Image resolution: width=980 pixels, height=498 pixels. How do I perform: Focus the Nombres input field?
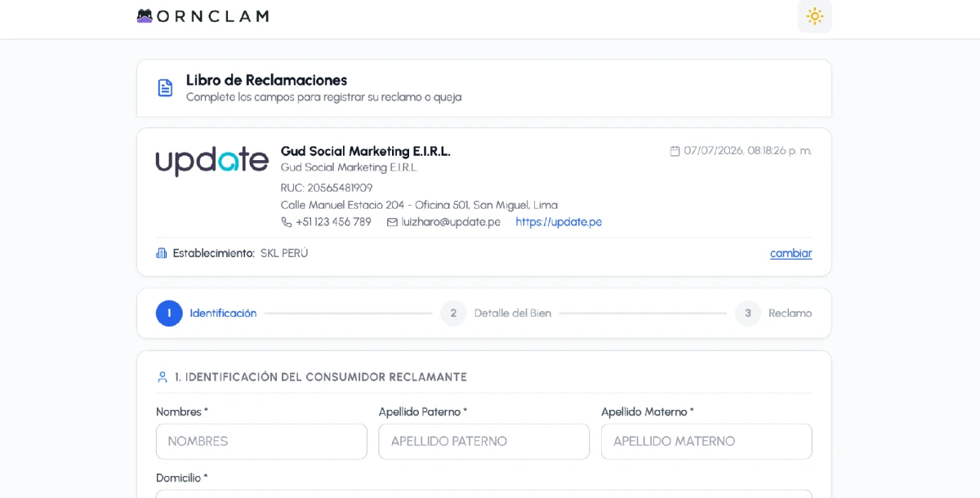(x=261, y=442)
